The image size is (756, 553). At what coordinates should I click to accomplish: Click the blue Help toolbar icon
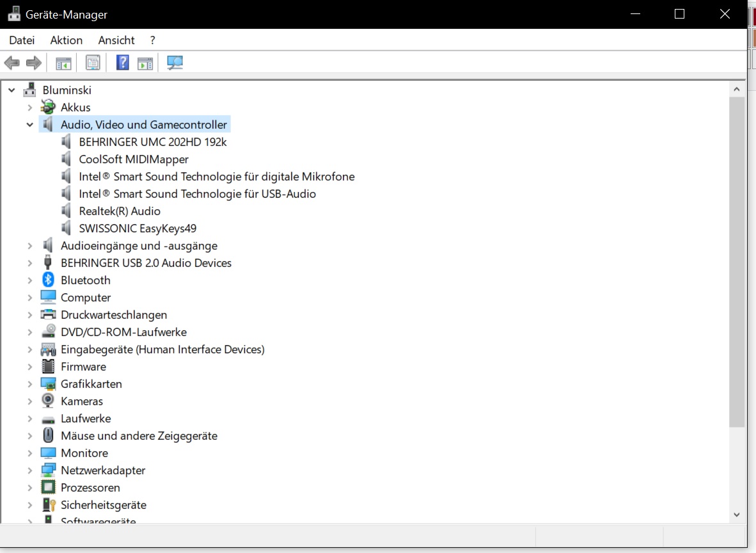[x=122, y=63]
